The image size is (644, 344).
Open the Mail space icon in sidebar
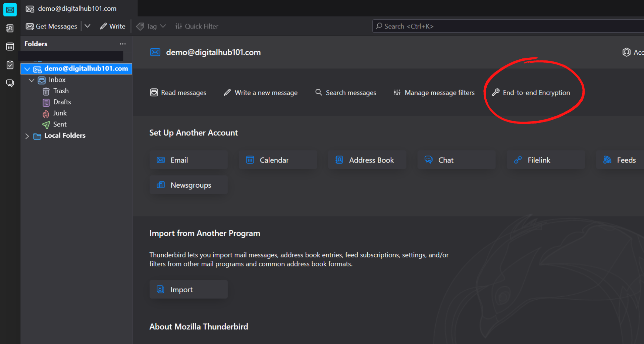tap(10, 10)
